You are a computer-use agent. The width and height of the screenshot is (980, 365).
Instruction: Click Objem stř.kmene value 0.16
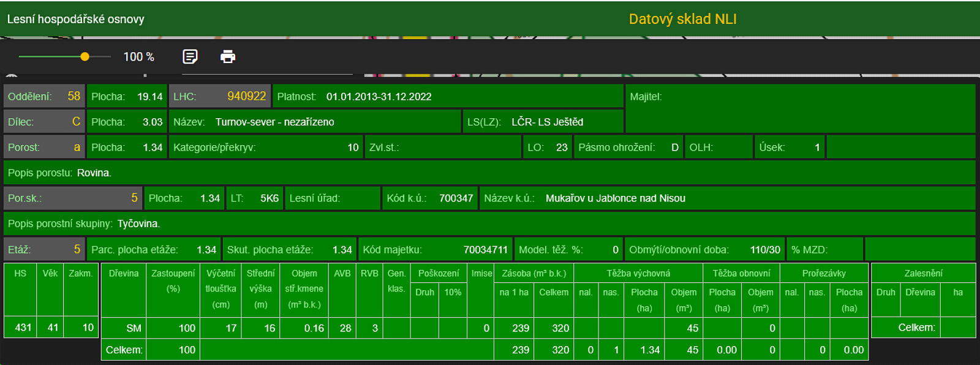tap(314, 328)
